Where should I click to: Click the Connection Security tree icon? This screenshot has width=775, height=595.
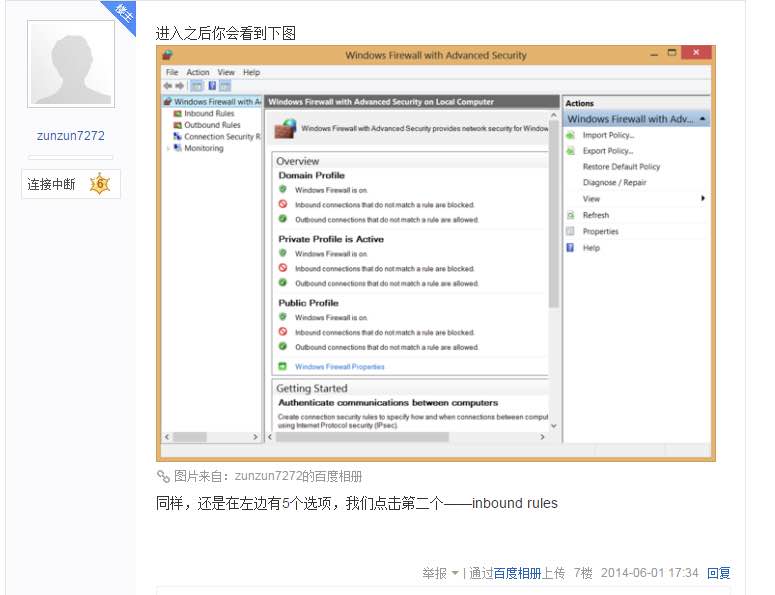(177, 136)
